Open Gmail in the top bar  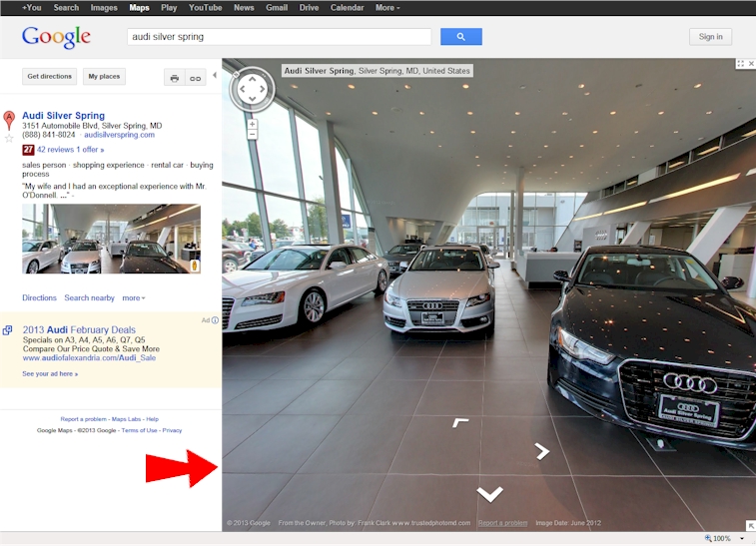click(x=277, y=8)
